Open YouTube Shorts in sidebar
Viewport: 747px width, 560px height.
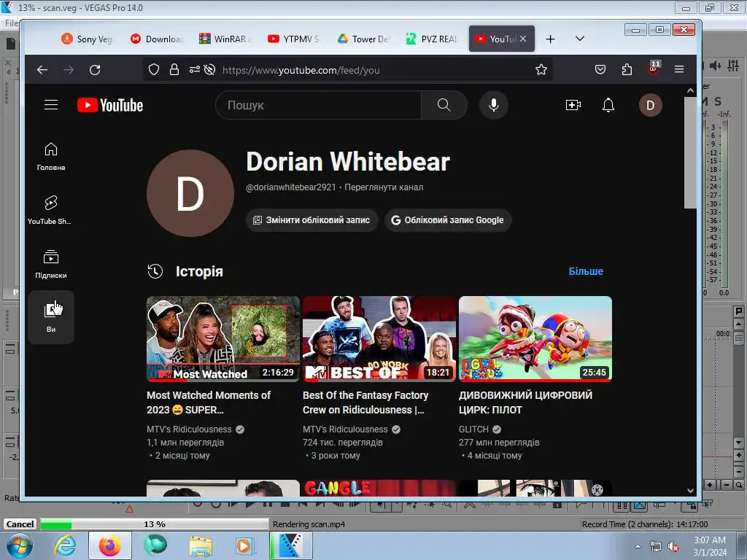pos(50,210)
